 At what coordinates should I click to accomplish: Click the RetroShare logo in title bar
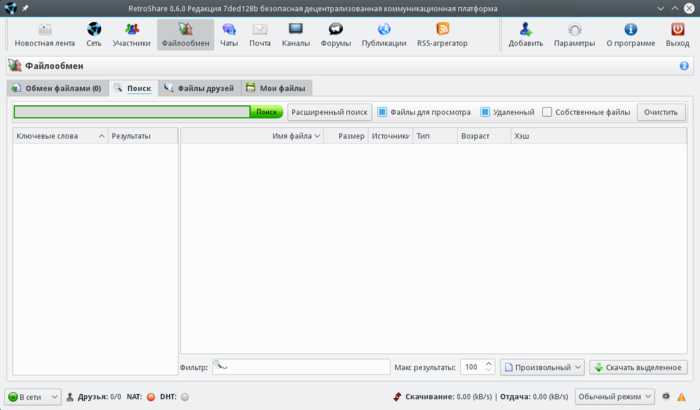click(10, 8)
